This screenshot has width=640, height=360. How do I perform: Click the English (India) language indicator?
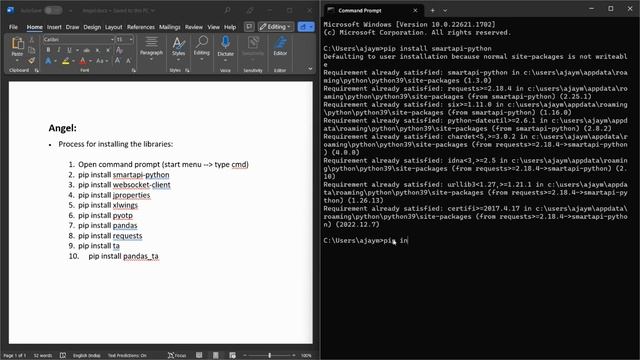[x=87, y=356]
